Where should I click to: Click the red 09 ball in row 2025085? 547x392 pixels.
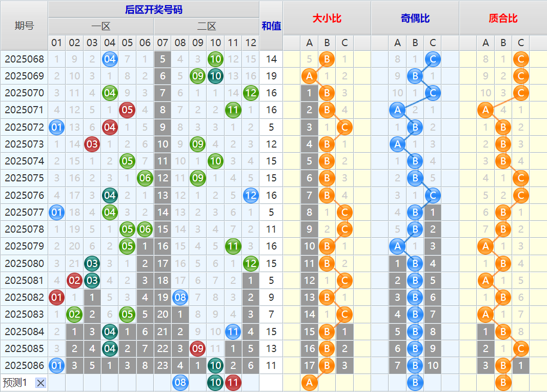tap(198, 348)
